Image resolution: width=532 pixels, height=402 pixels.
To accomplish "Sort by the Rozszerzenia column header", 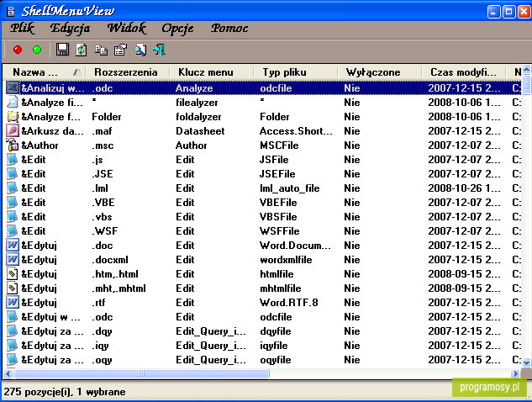I will click(x=127, y=72).
